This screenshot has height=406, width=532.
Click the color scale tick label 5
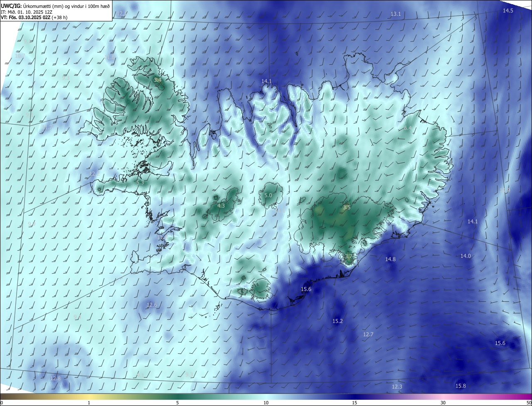pos(177,403)
